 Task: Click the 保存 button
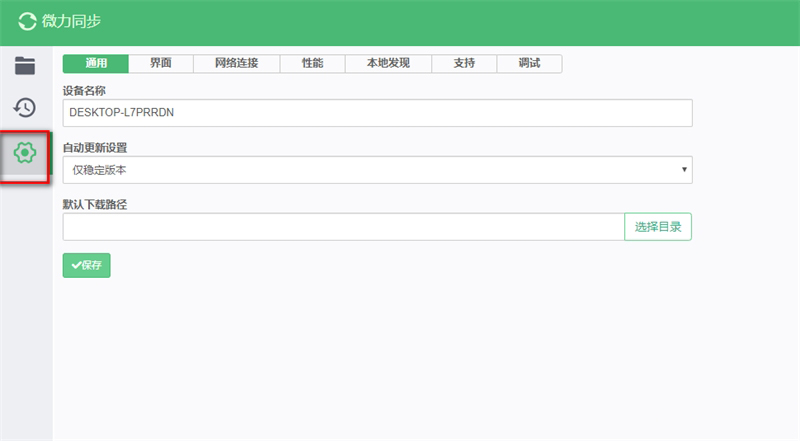[87, 265]
